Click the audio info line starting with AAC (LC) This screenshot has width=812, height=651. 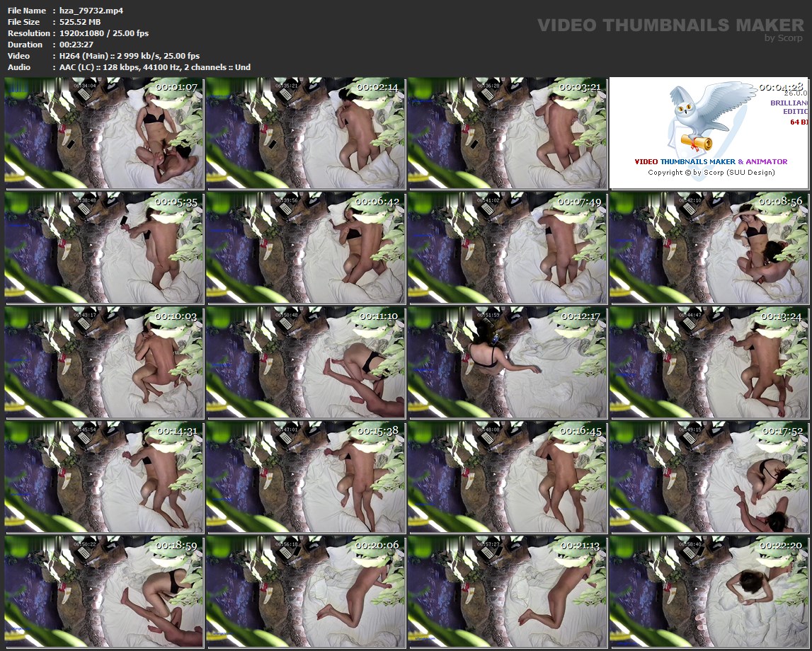pos(154,67)
